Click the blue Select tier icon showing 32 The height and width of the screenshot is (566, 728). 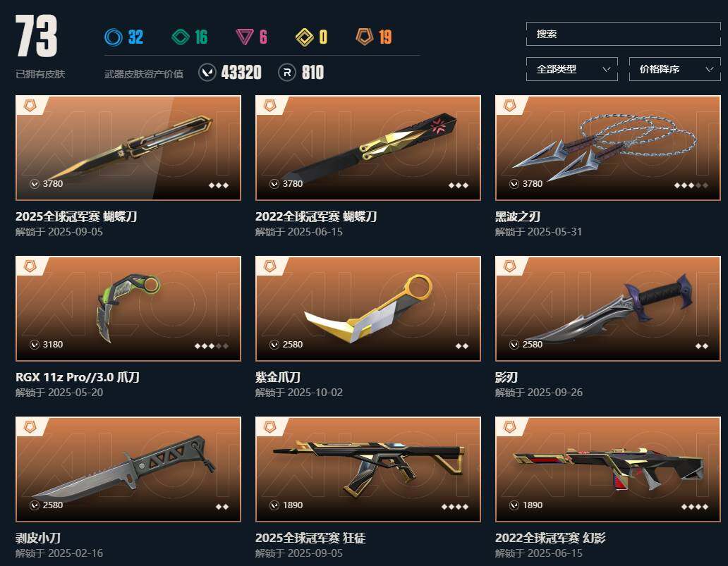tap(114, 37)
